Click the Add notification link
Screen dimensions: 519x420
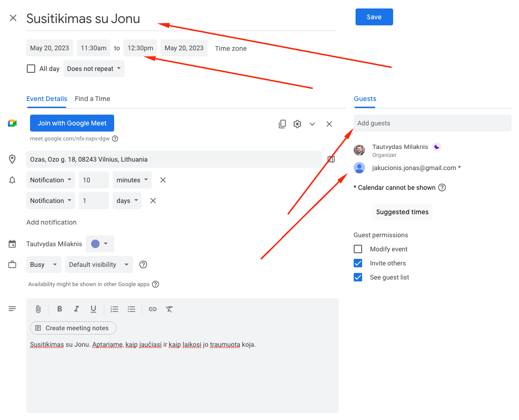pyautogui.click(x=51, y=222)
